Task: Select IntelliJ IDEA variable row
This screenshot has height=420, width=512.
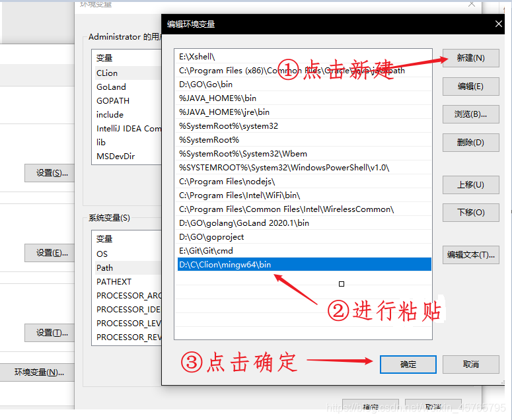Action: coord(127,129)
